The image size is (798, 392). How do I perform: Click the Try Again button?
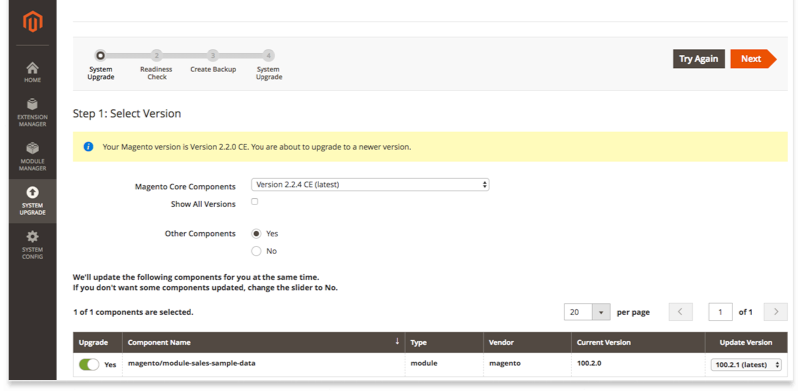click(699, 59)
